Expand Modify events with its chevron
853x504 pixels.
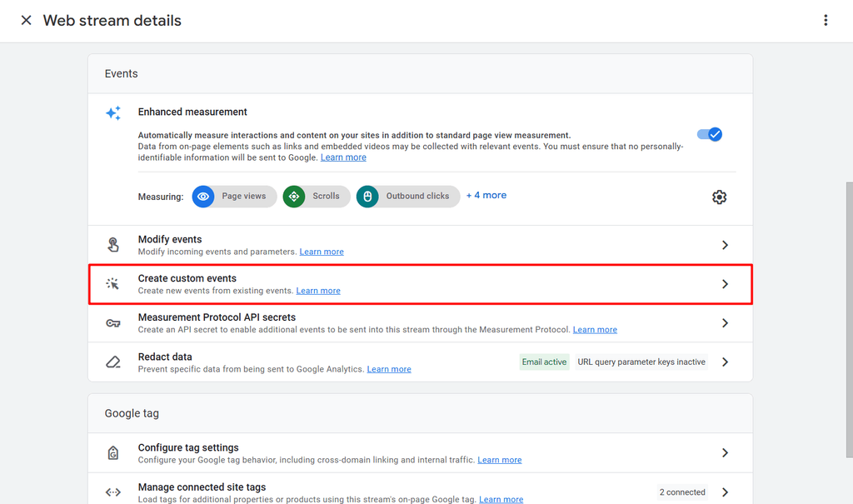pos(725,245)
